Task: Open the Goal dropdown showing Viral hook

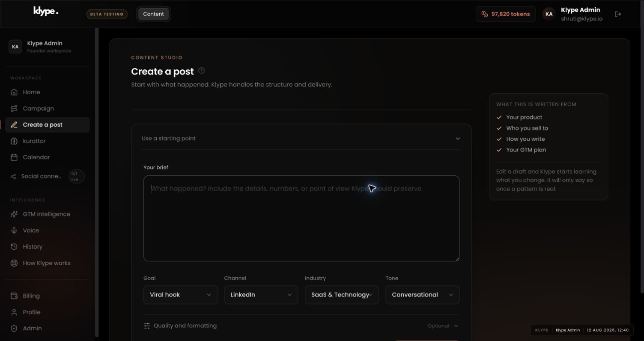Action: point(180,295)
